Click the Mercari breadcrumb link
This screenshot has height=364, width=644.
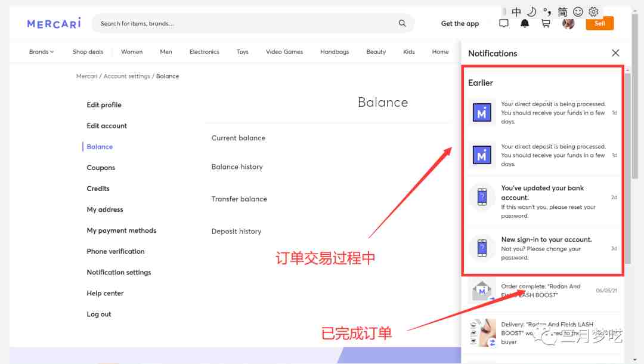(x=86, y=76)
